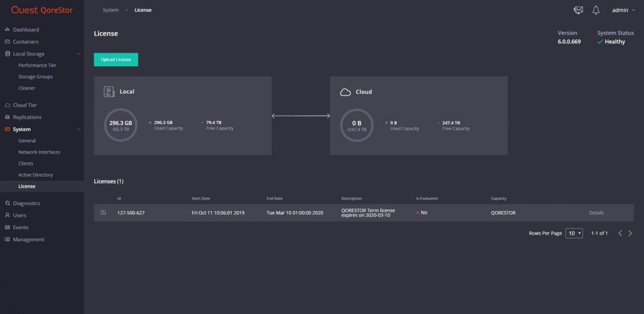This screenshot has width=644, height=314.
Task: Open the notifications bell icon
Action: 596,10
